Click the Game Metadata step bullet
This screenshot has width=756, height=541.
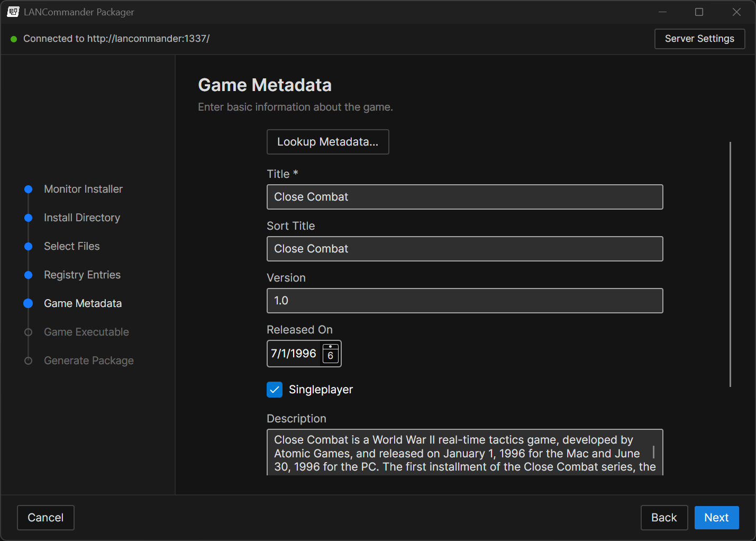(29, 303)
